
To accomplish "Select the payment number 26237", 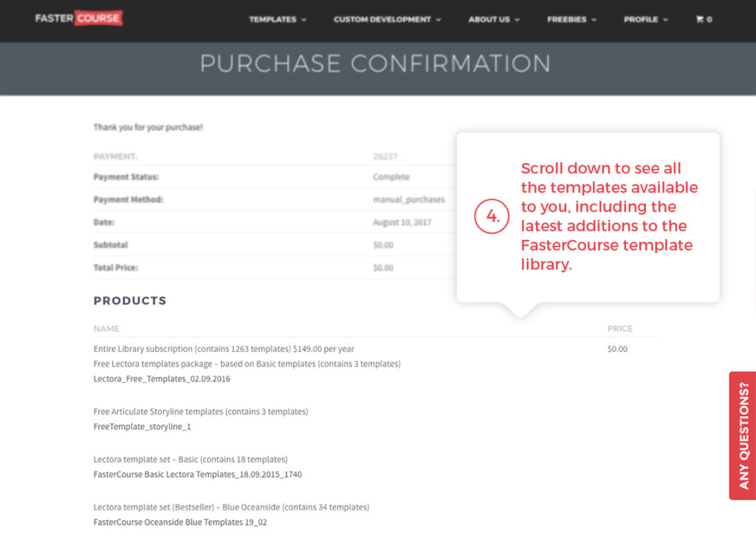I will coord(385,156).
